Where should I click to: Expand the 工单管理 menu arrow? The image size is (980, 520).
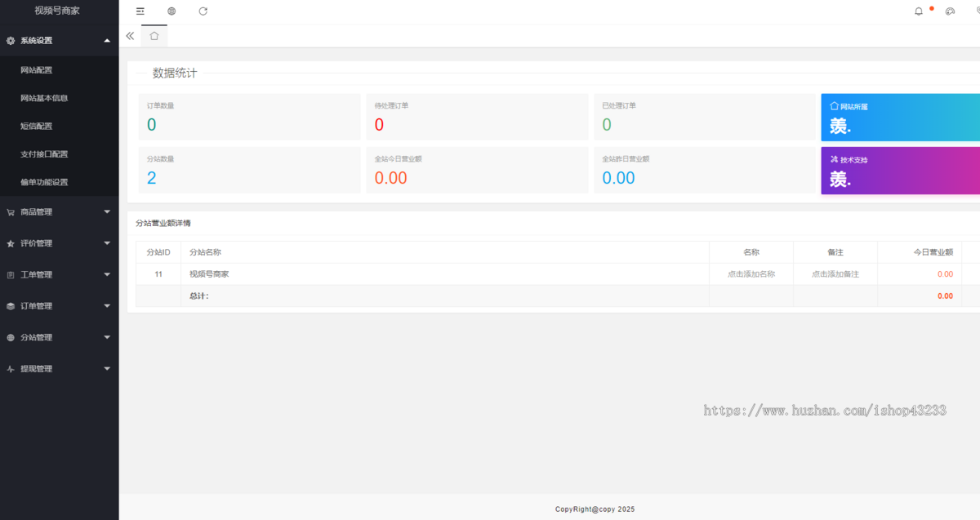107,274
